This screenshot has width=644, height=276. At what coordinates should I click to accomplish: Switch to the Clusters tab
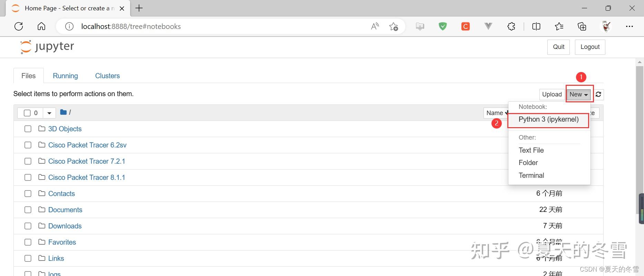pos(107,76)
